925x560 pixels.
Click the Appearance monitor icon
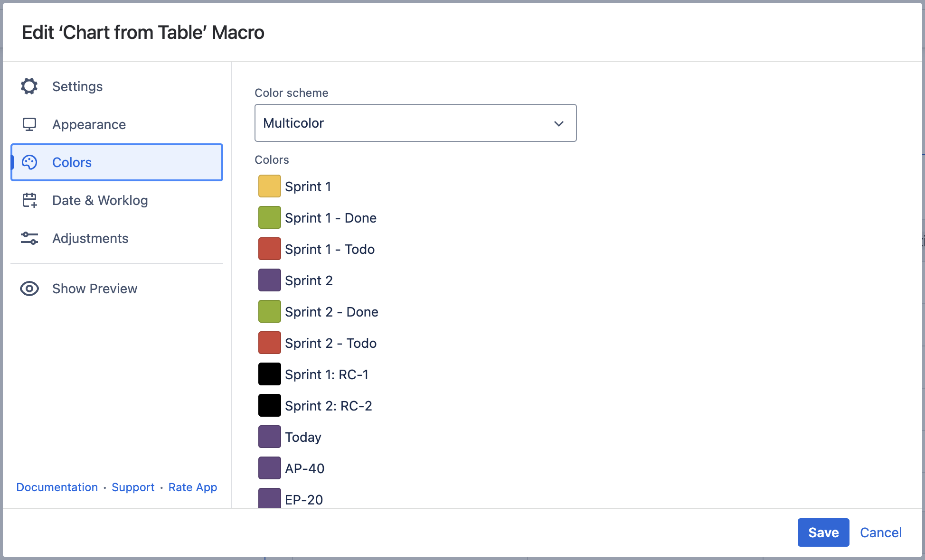pyautogui.click(x=29, y=124)
